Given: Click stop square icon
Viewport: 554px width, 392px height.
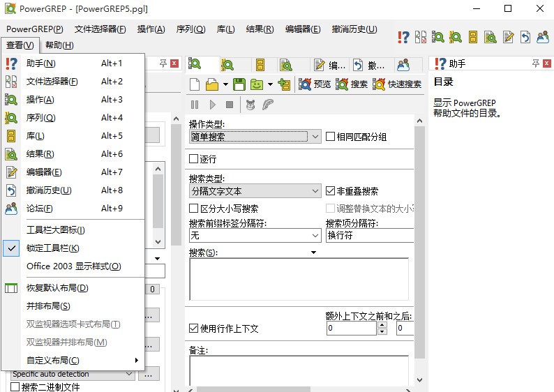Looking at the screenshot, I should click(x=230, y=105).
